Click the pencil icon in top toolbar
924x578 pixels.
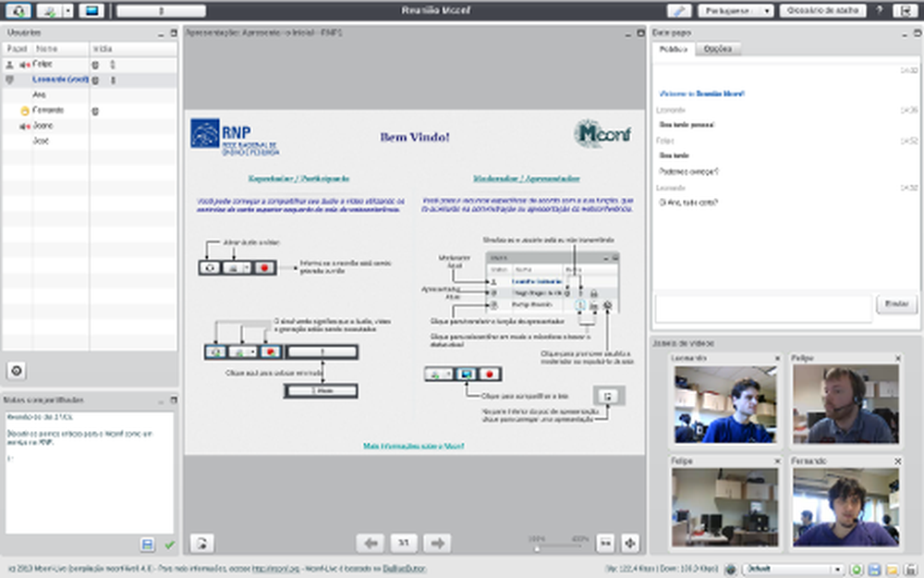pyautogui.click(x=679, y=10)
